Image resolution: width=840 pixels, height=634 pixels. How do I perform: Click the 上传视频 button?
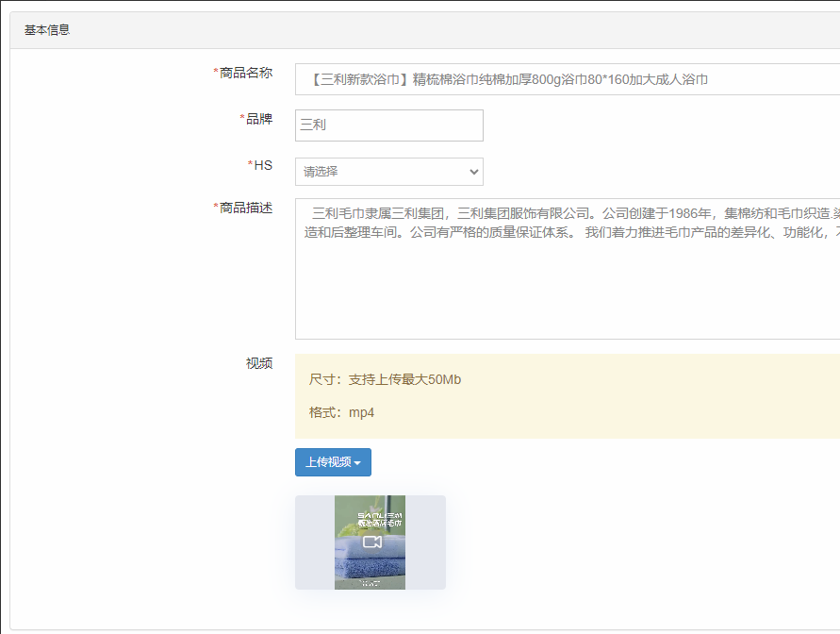click(x=333, y=462)
